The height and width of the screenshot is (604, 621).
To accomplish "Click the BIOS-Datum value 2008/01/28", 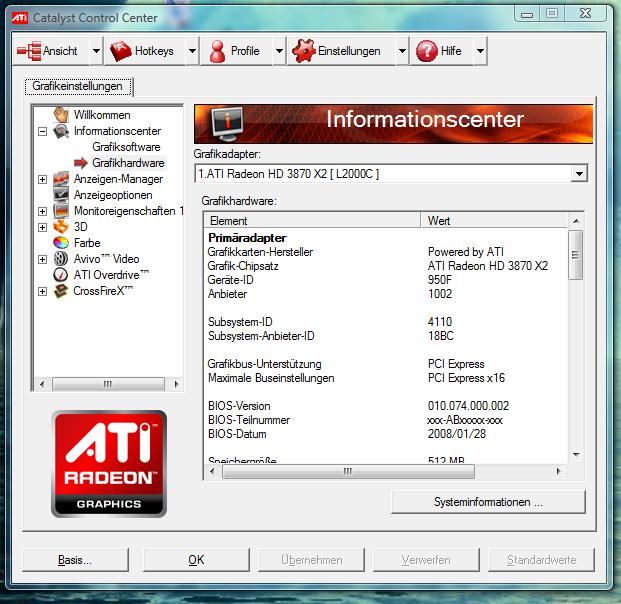I will pyautogui.click(x=457, y=434).
